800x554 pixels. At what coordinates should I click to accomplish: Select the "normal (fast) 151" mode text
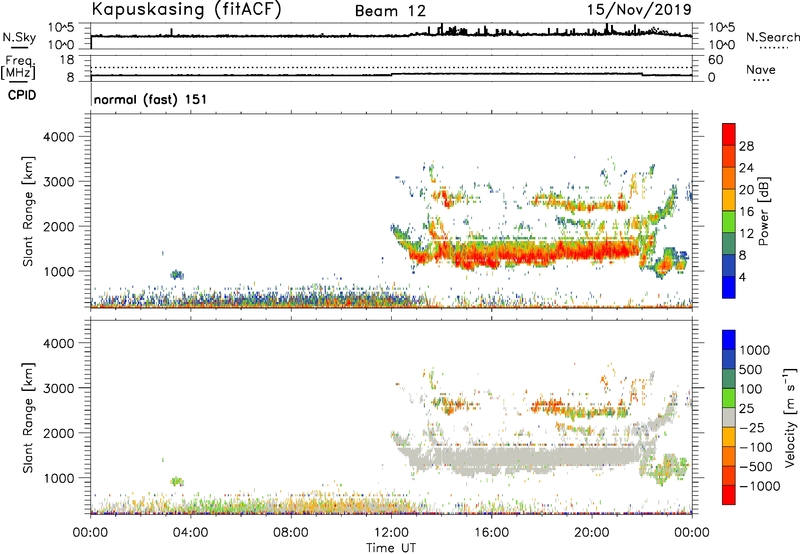pyautogui.click(x=151, y=99)
